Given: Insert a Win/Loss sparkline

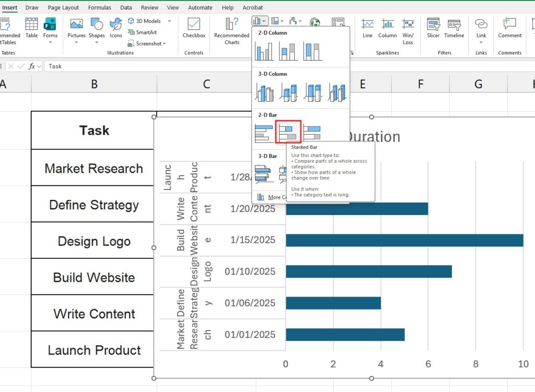Looking at the screenshot, I should coord(408,31).
